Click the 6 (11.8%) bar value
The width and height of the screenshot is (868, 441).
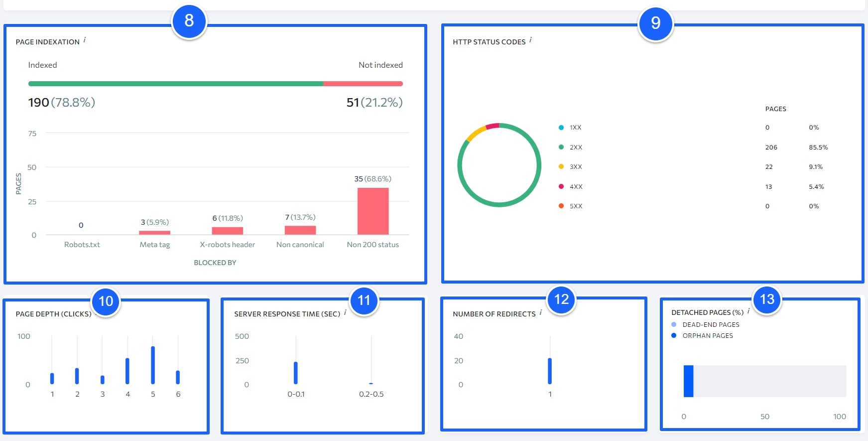pyautogui.click(x=228, y=218)
